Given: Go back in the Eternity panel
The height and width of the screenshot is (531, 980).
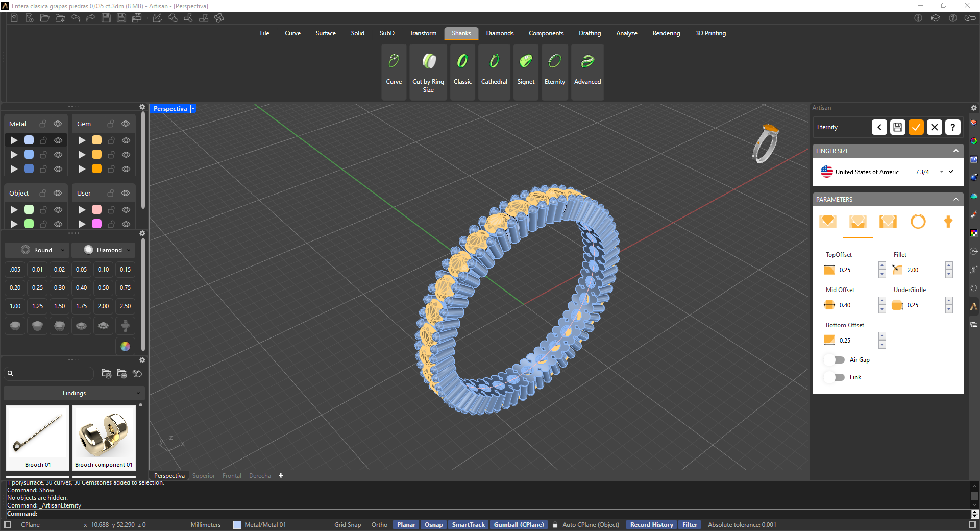Looking at the screenshot, I should [x=879, y=127].
